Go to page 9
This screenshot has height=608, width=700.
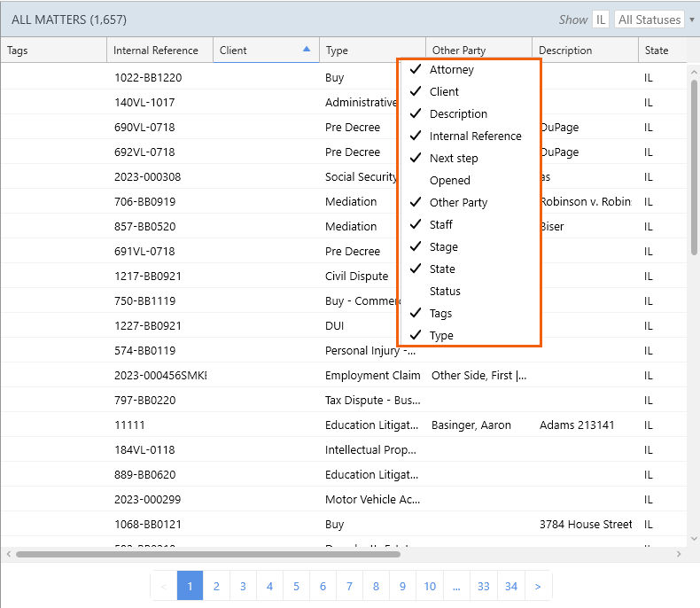tap(402, 586)
